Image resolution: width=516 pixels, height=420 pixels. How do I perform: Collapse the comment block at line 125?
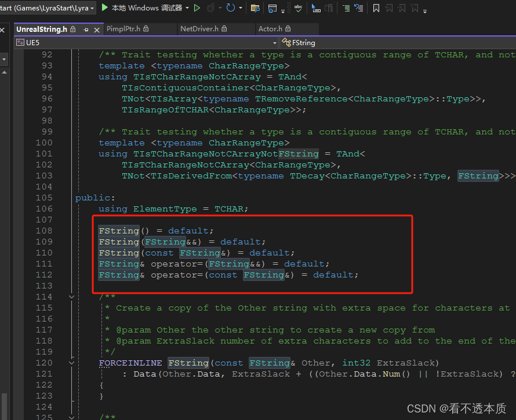(x=71, y=417)
